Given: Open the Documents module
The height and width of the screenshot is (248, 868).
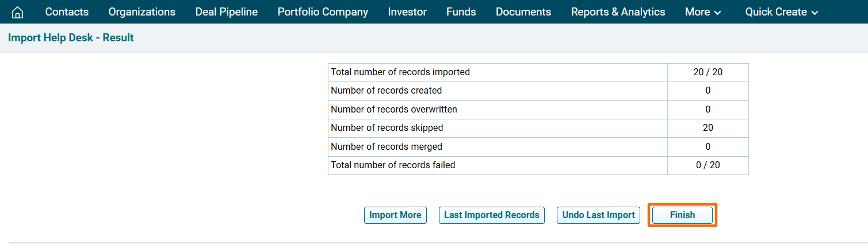Looking at the screenshot, I should pos(523,12).
